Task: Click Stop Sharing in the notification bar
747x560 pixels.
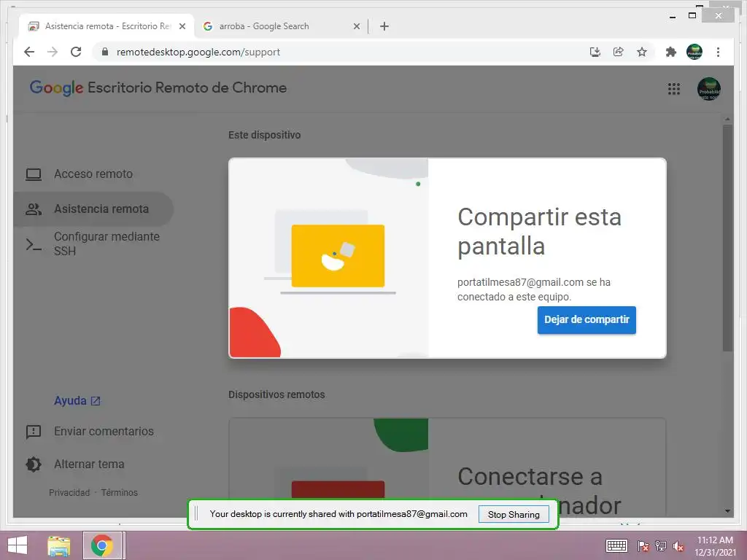Action: pos(514,514)
